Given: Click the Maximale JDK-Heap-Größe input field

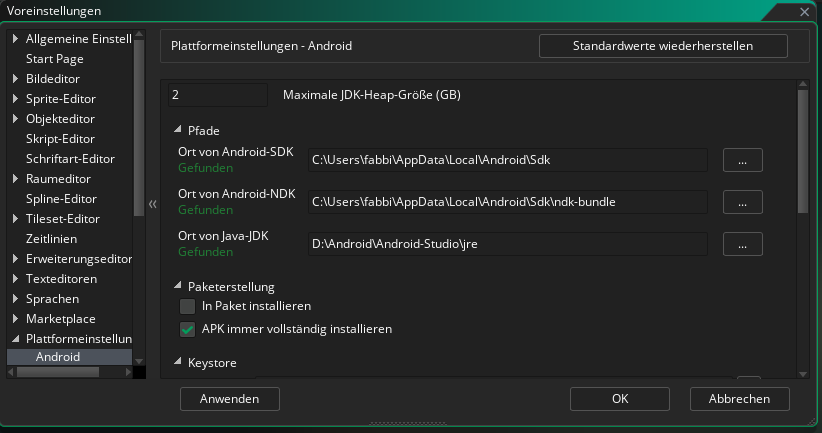Looking at the screenshot, I should click(218, 95).
